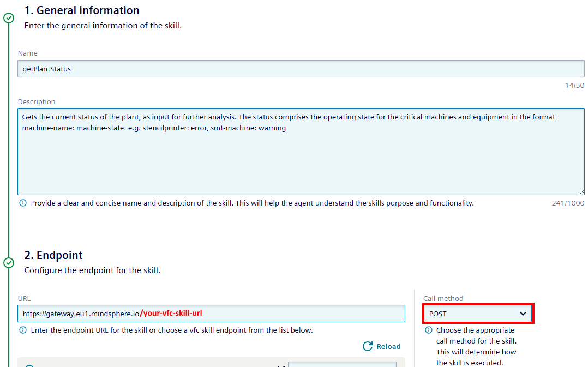This screenshot has width=588, height=367.
Task: Select the '2. Endpoint' section heading
Action: pyautogui.click(x=53, y=255)
